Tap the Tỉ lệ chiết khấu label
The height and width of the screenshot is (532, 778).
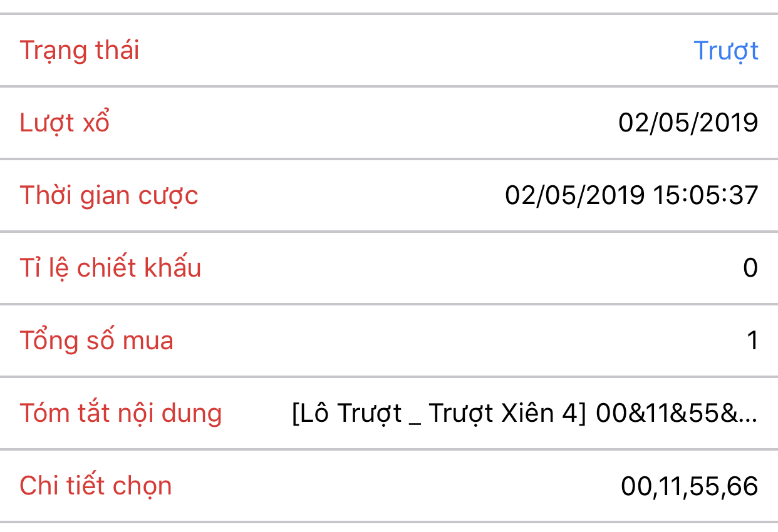tap(110, 268)
